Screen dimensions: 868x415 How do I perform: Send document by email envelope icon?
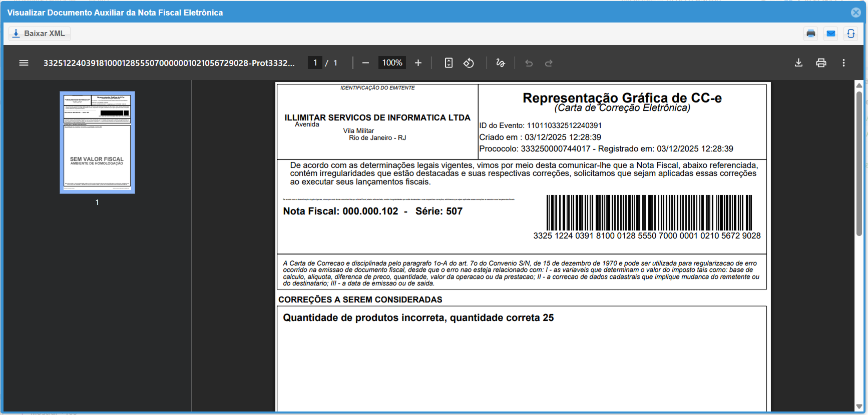(x=831, y=33)
